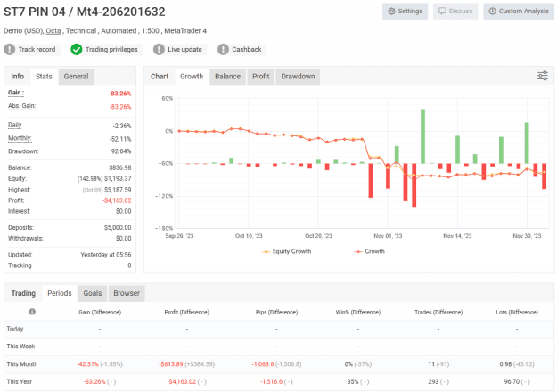Open the Periods tab
Image resolution: width=557 pixels, height=392 pixels.
click(60, 293)
